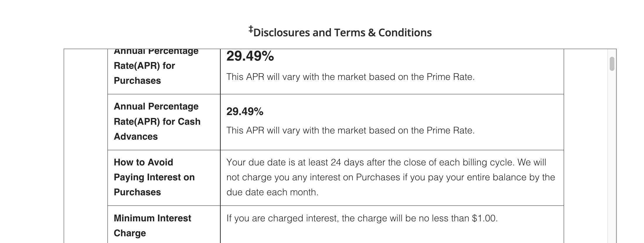Click the 24 days due date paragraph
Viewport: 644px width, 243px height.
386,162
